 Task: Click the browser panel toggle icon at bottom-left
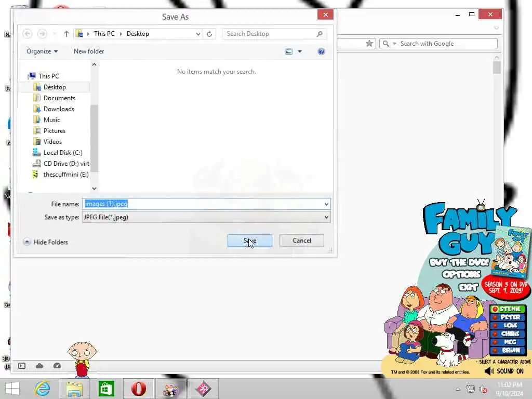tap(22, 366)
